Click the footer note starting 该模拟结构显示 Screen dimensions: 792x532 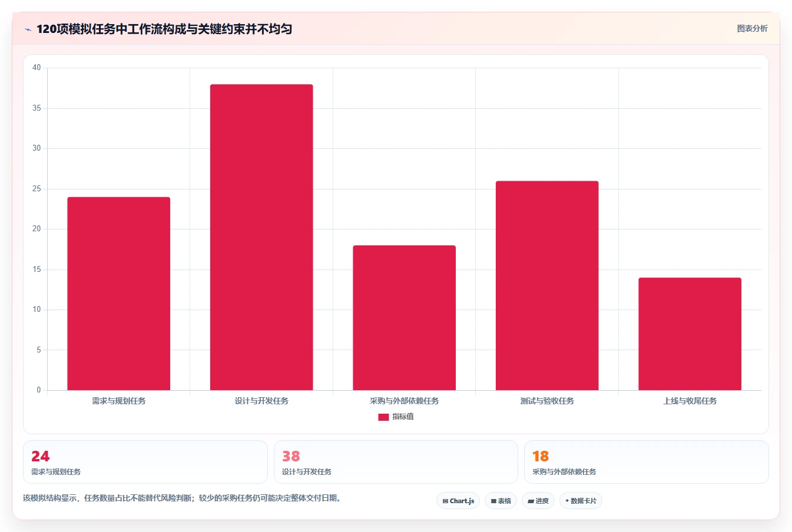[183, 498]
